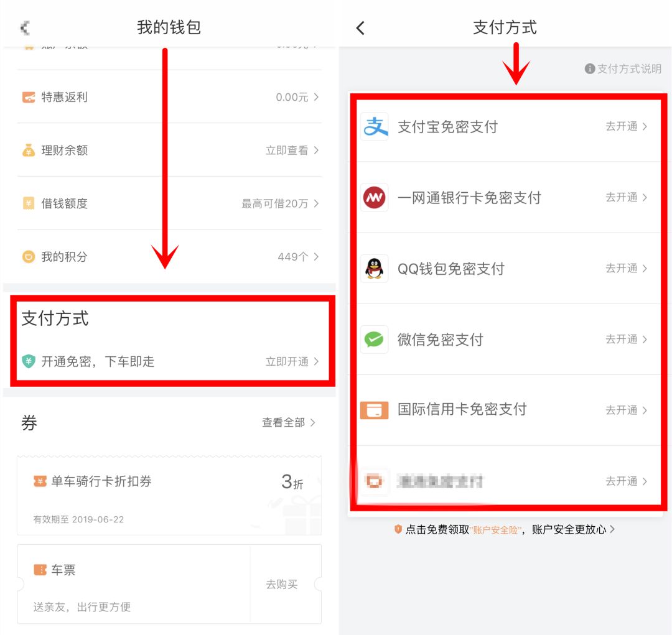
Task: Tap 去开通 for 微信免密支付
Action: 622,340
